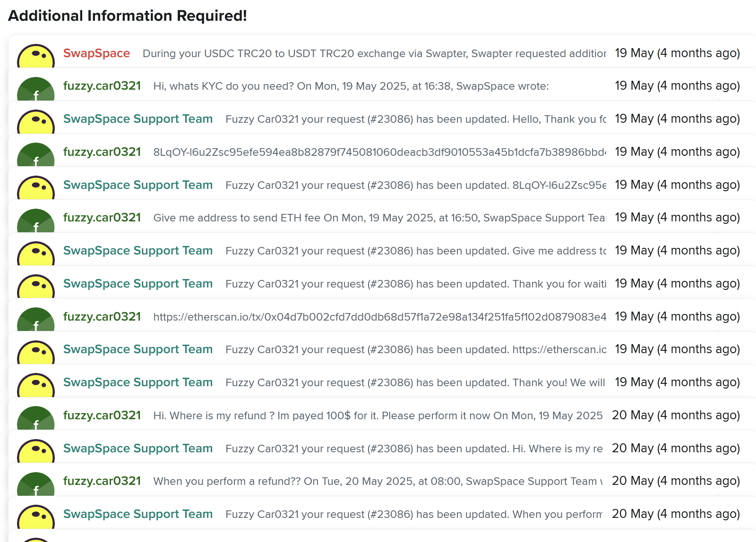Click the green avatar beside the etherscan.io/tx link message
The height and width of the screenshot is (542, 756).
[x=36, y=320]
